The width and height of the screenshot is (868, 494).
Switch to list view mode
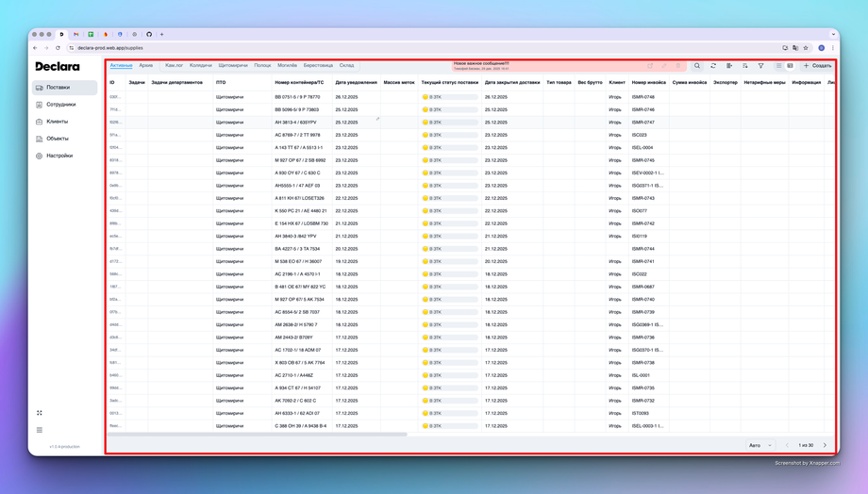778,66
